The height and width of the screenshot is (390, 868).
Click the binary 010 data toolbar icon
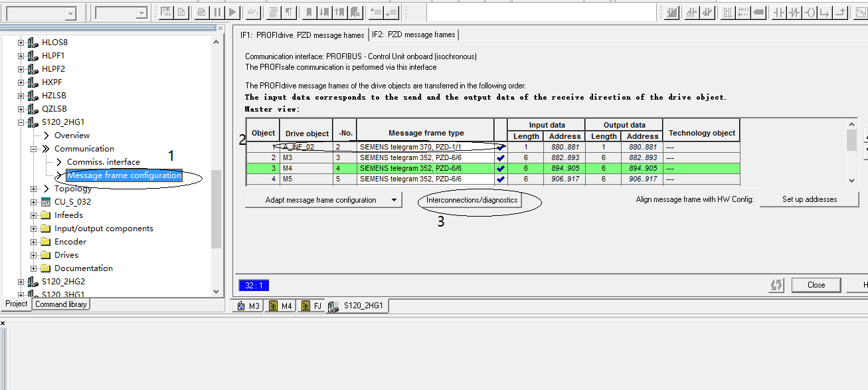click(166, 12)
